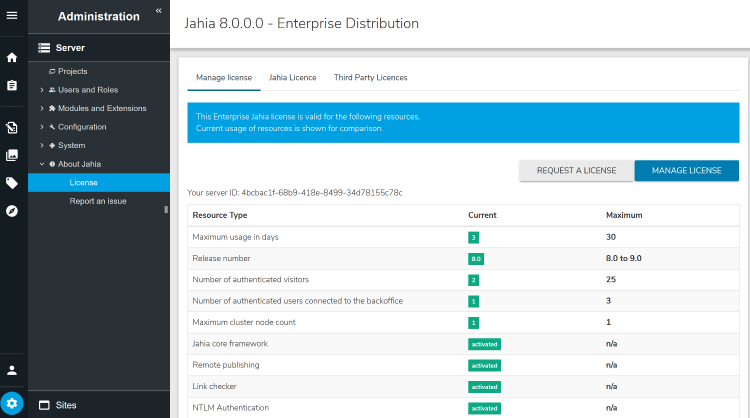Click the 'Current' column header

pyautogui.click(x=482, y=215)
